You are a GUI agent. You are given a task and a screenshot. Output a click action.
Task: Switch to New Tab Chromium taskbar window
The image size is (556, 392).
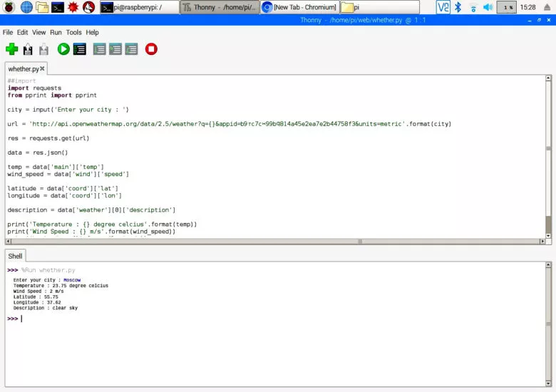pos(299,7)
